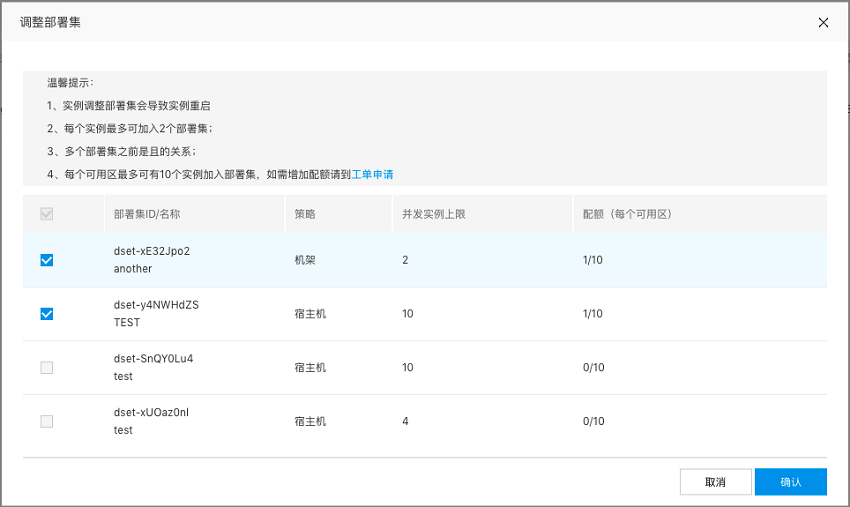Toggle the select-all header checkbox
This screenshot has width=850, height=507.
(x=47, y=214)
